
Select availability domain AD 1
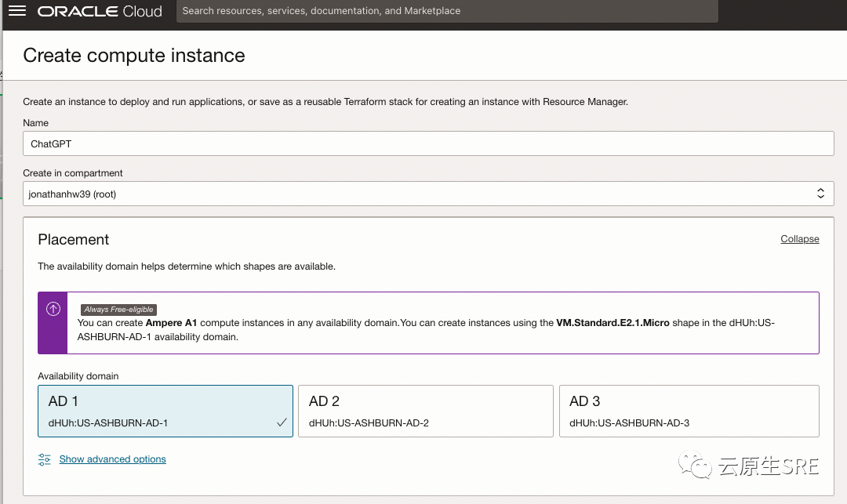165,412
